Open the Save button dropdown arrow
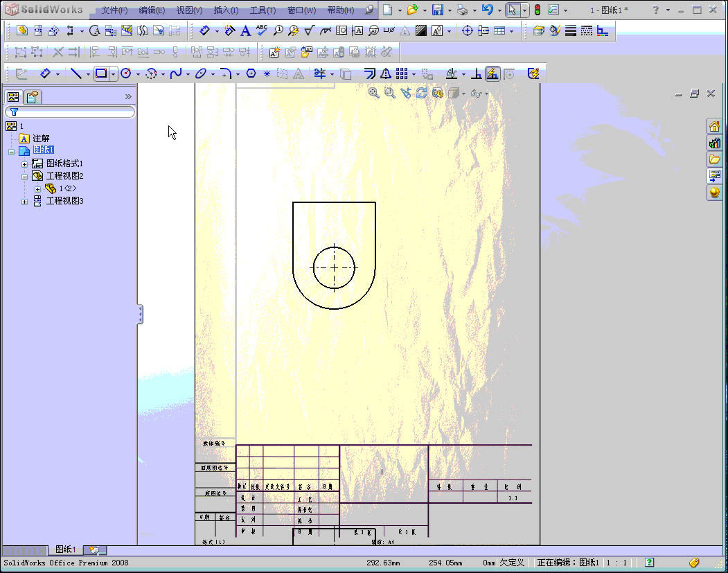 (450, 10)
